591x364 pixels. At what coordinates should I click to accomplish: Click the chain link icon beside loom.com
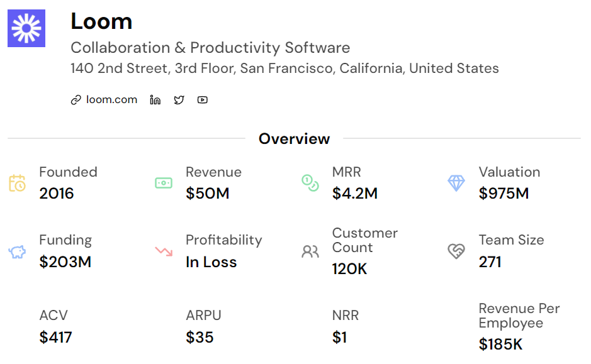click(76, 100)
